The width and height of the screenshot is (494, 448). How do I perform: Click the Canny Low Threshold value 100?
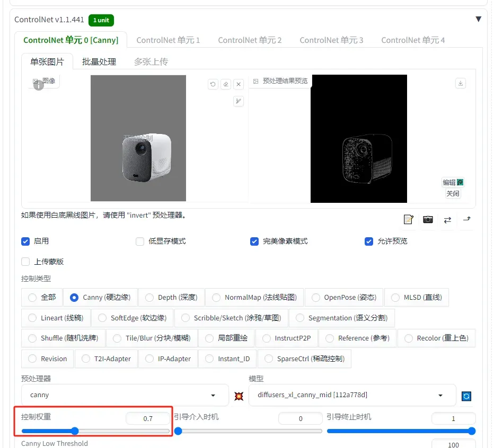[453, 444]
